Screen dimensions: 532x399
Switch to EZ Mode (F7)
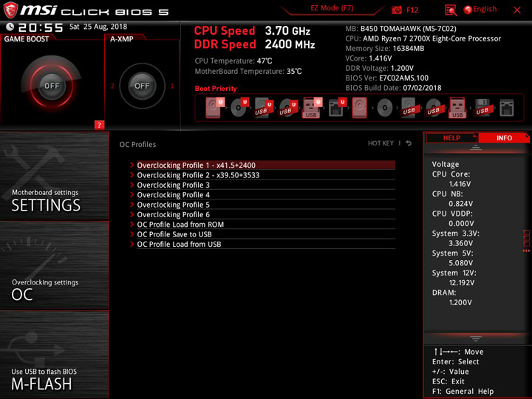pyautogui.click(x=332, y=8)
